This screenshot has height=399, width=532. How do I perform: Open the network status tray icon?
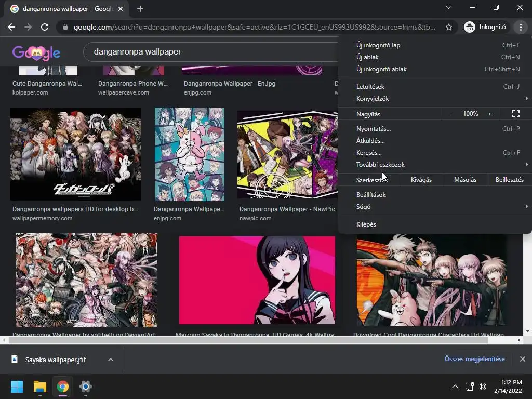pyautogui.click(x=470, y=387)
